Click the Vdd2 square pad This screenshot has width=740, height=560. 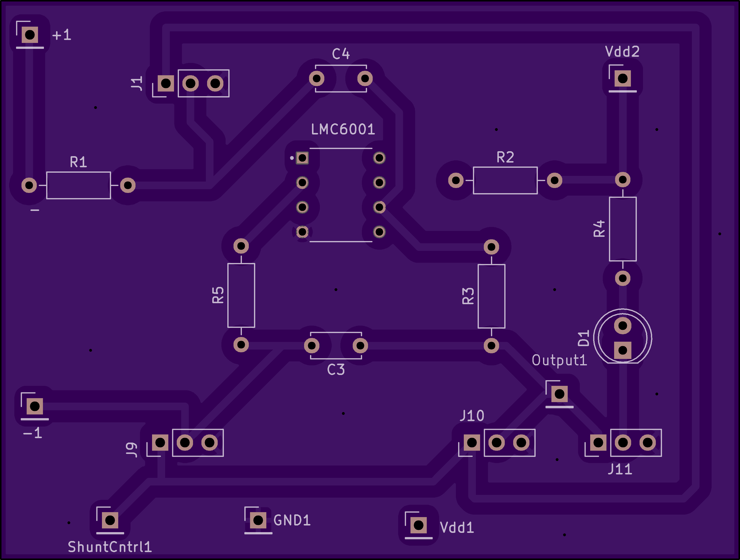coord(623,78)
